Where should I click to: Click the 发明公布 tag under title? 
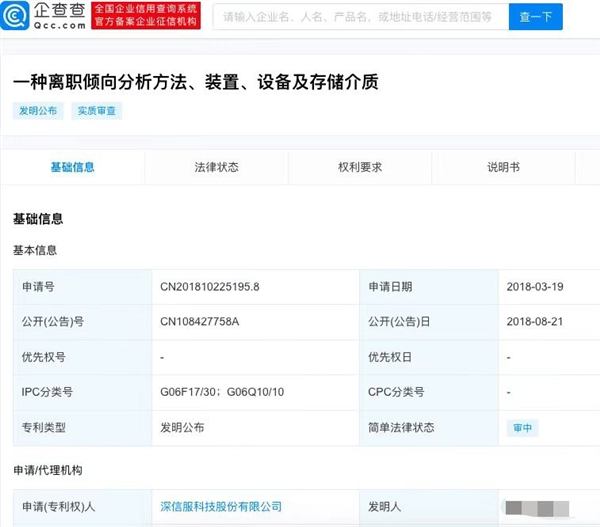[x=38, y=111]
